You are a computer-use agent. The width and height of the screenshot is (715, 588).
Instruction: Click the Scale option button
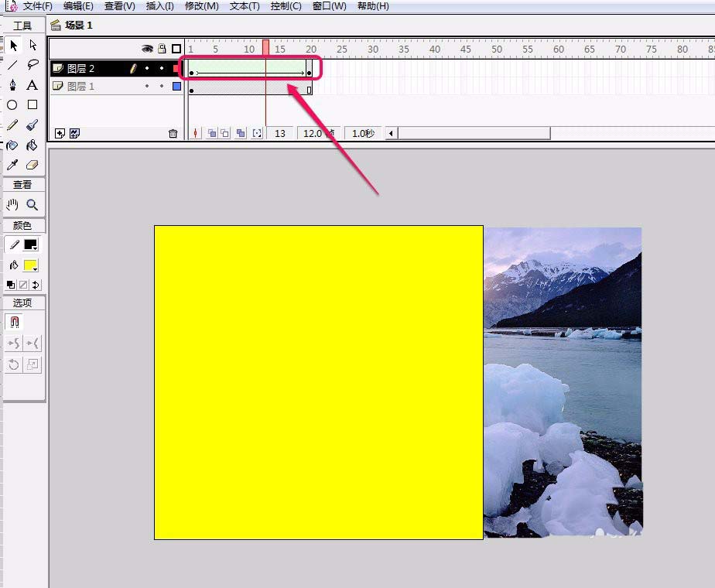32,364
